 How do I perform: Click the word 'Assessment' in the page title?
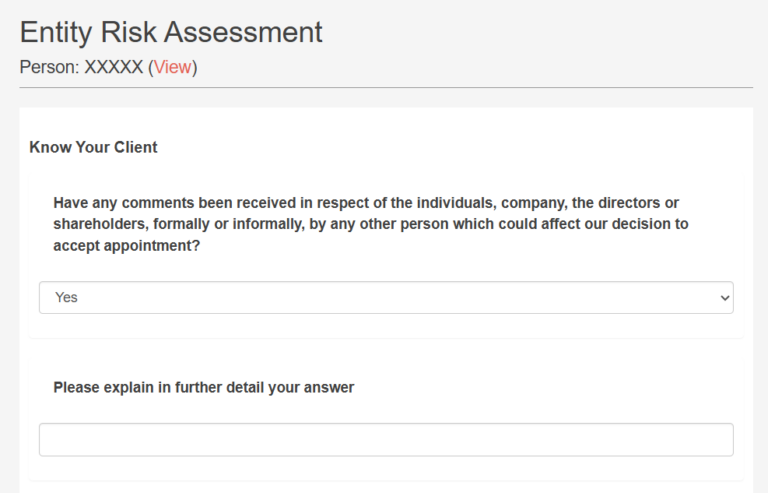point(243,32)
